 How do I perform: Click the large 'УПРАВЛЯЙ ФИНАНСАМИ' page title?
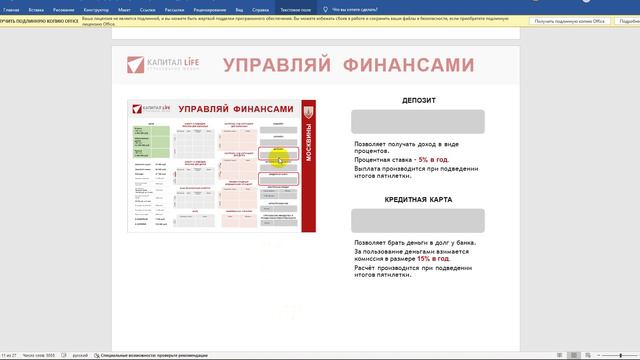click(349, 65)
